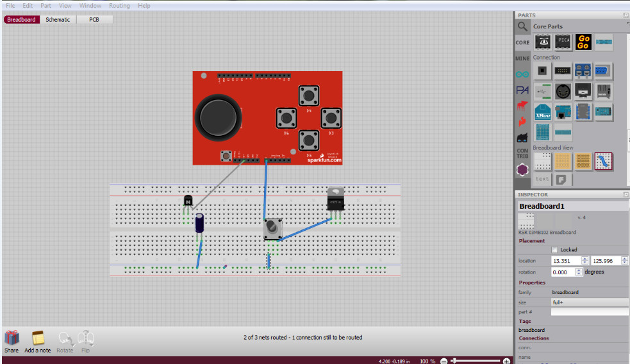Select the PICAXE chip part
This screenshot has height=364, width=630.
563,42
